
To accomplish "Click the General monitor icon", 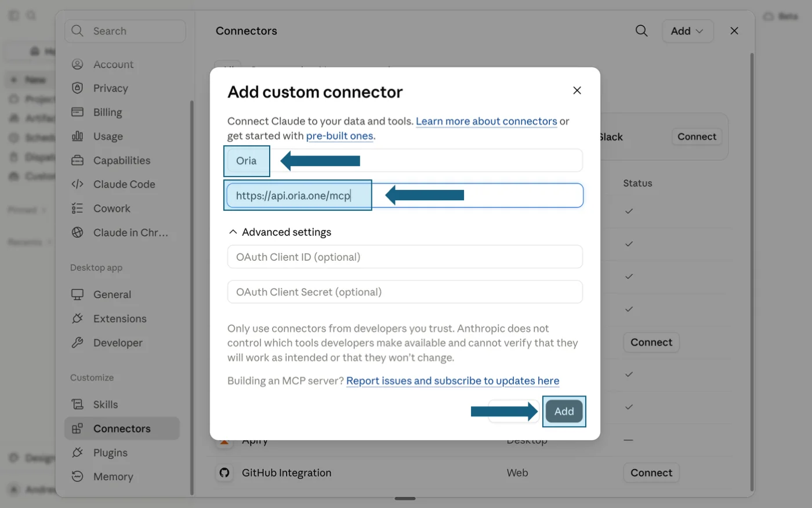I will click(77, 294).
